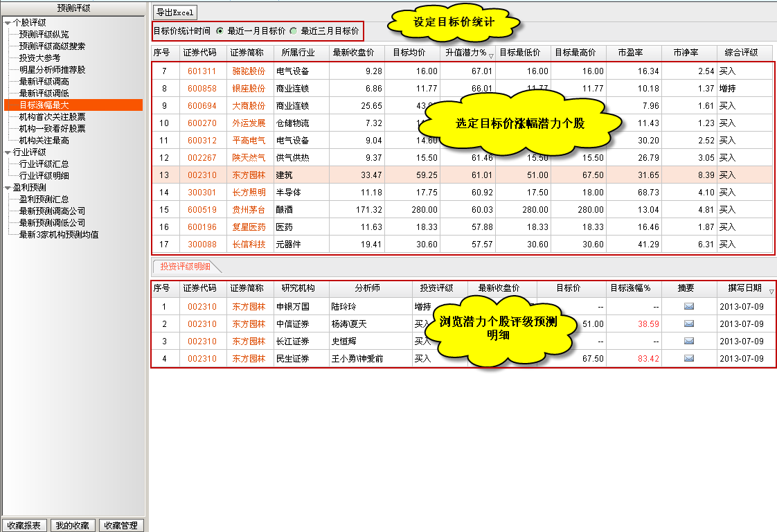Click the sort arrow in 升值潜力% header

click(491, 55)
